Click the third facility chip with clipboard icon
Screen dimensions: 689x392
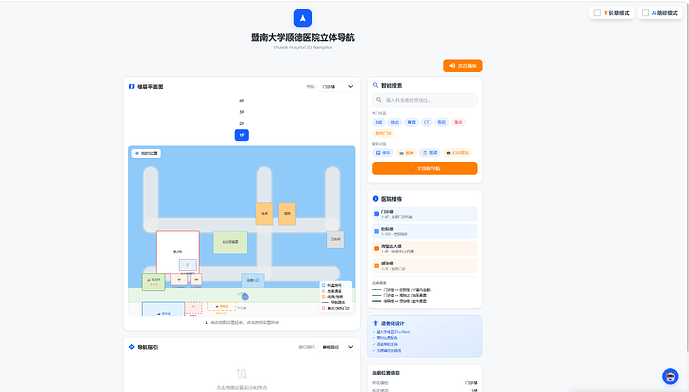(430, 153)
